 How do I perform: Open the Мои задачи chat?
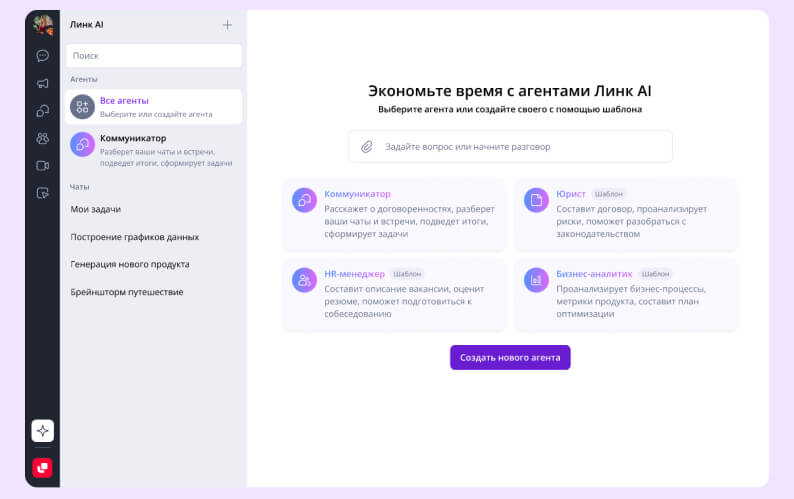(96, 209)
